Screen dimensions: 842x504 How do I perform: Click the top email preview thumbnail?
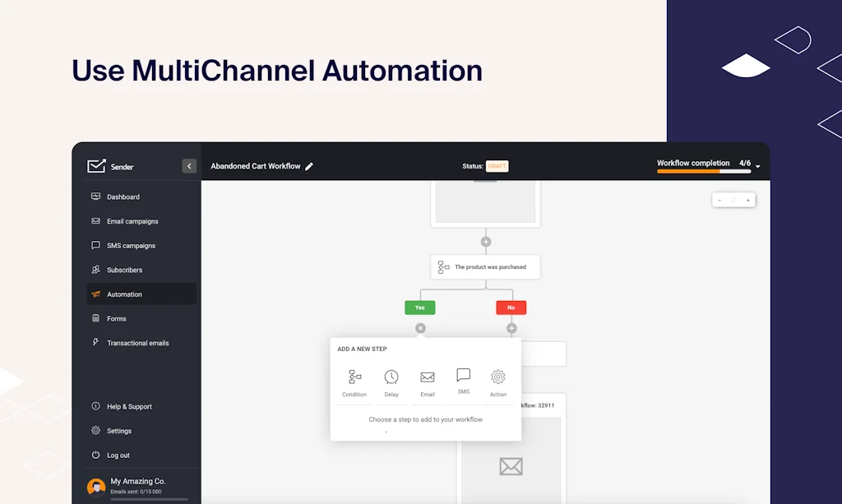[485, 201]
